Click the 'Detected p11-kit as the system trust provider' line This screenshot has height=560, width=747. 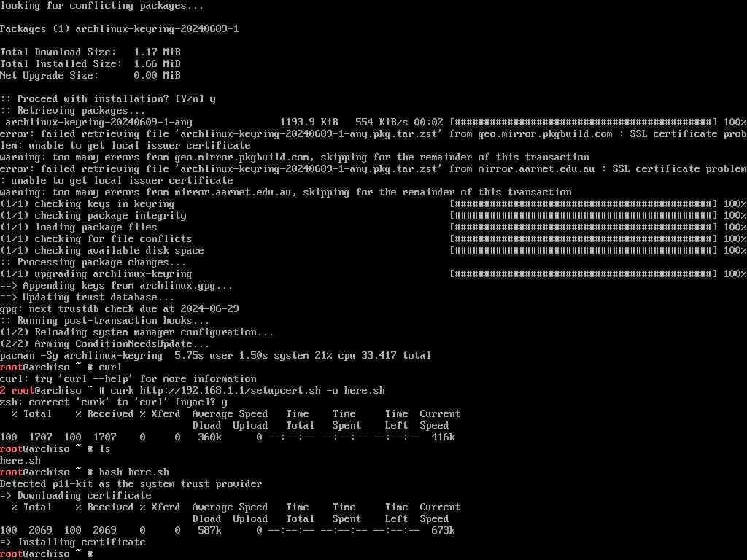[131, 484]
